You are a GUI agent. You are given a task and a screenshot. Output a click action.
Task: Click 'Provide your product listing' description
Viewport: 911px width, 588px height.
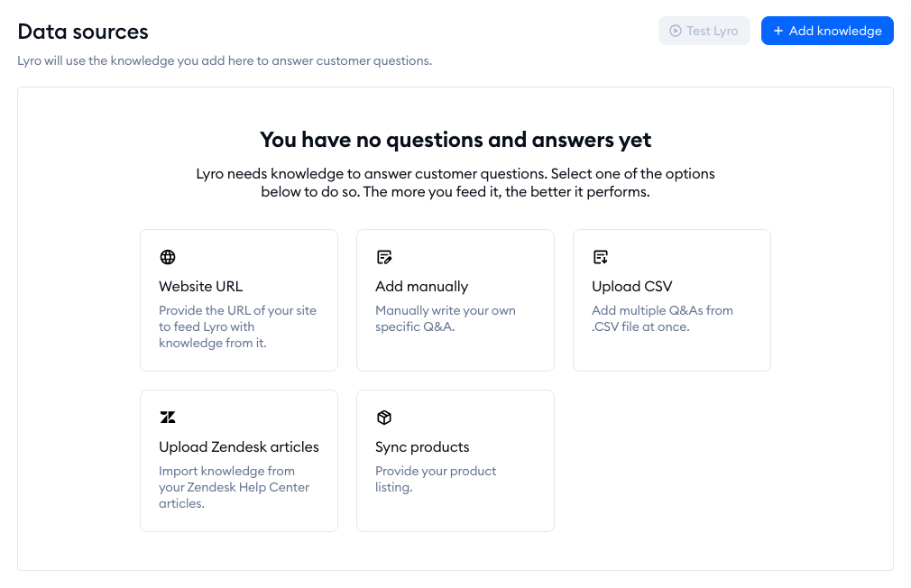435,479
